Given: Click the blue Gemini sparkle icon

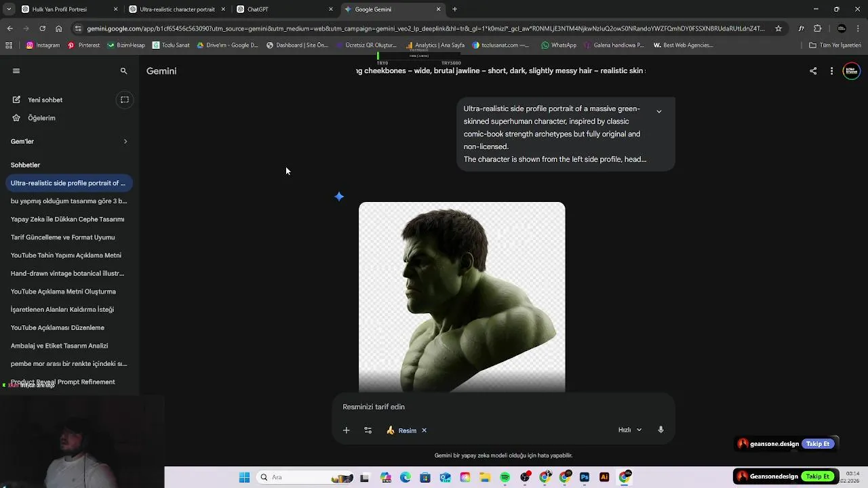Looking at the screenshot, I should pos(339,197).
